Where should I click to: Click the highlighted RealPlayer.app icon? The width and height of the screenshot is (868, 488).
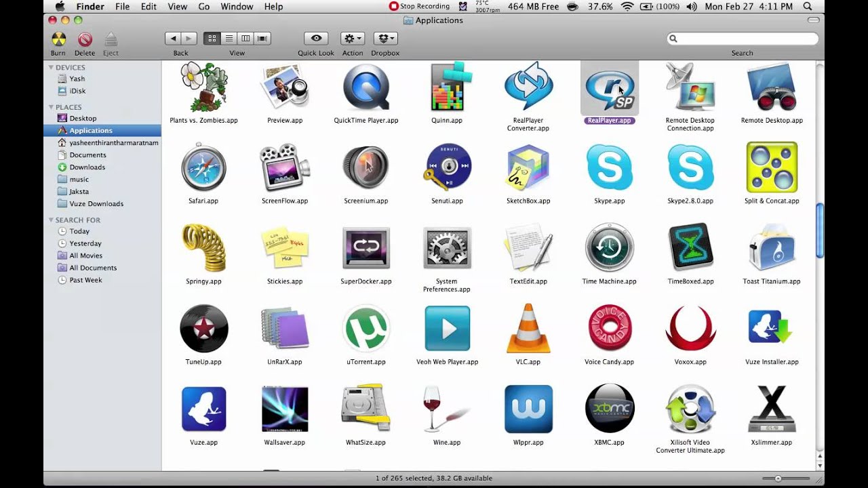609,88
